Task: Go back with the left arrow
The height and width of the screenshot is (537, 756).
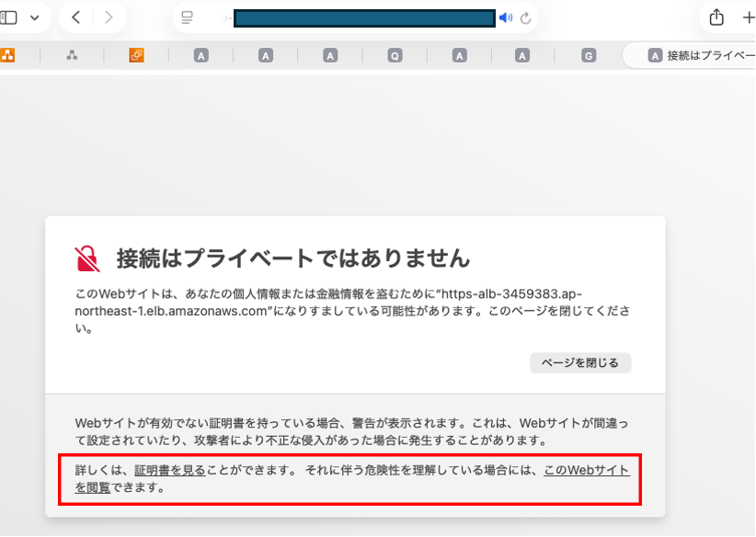Action: [x=75, y=17]
